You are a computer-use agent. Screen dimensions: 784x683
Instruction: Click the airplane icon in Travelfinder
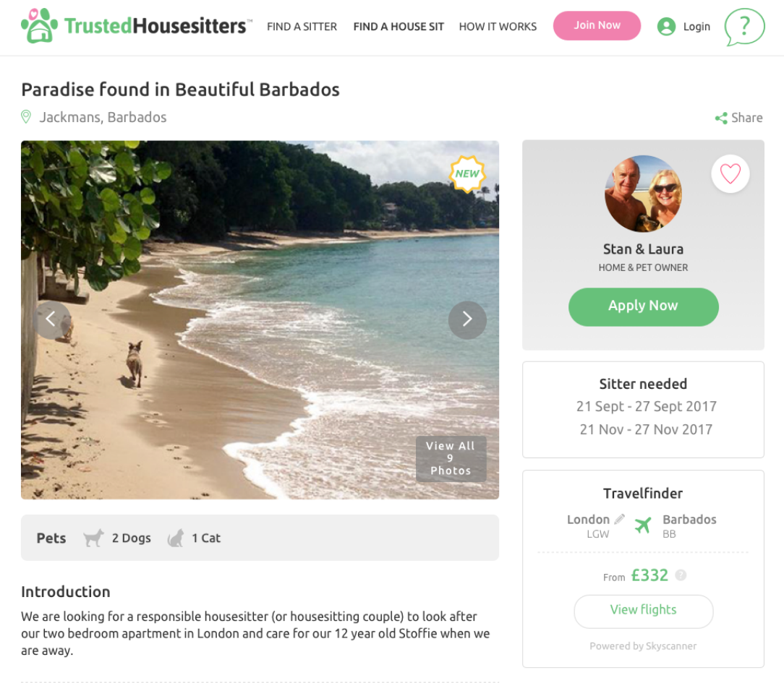point(643,525)
